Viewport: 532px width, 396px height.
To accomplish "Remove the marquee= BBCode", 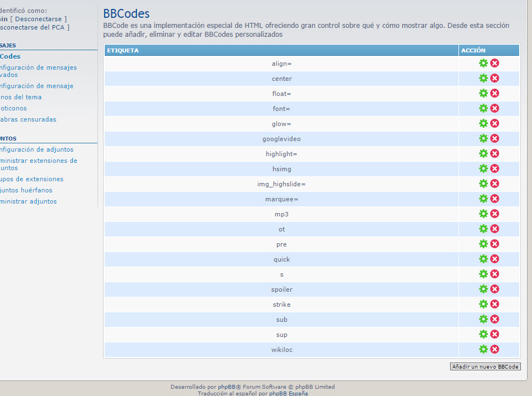I will click(495, 199).
